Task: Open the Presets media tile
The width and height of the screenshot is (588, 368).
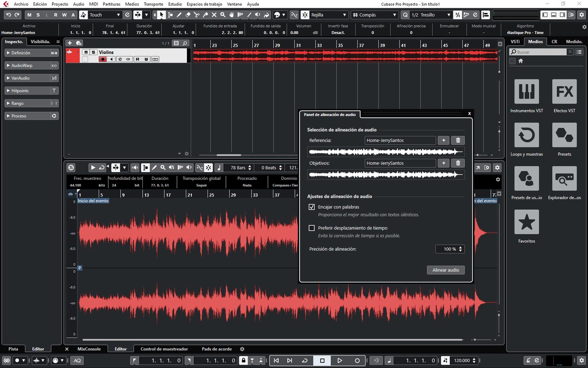Action: click(x=564, y=135)
